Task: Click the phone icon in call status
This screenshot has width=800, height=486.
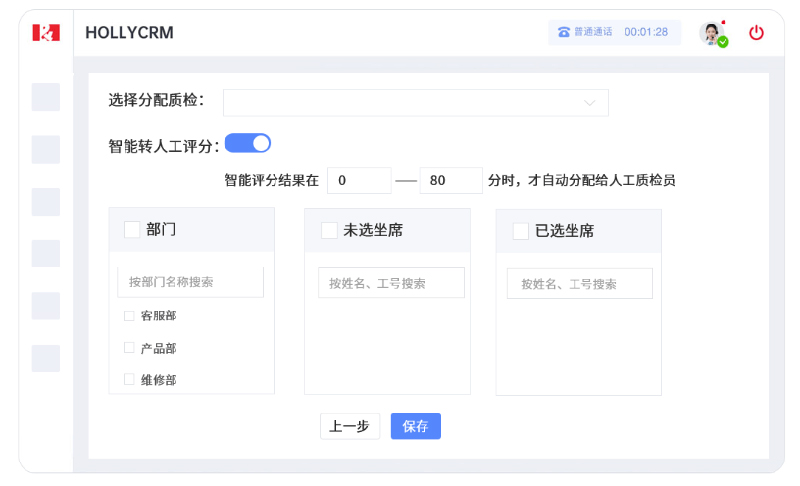Action: 564,32
